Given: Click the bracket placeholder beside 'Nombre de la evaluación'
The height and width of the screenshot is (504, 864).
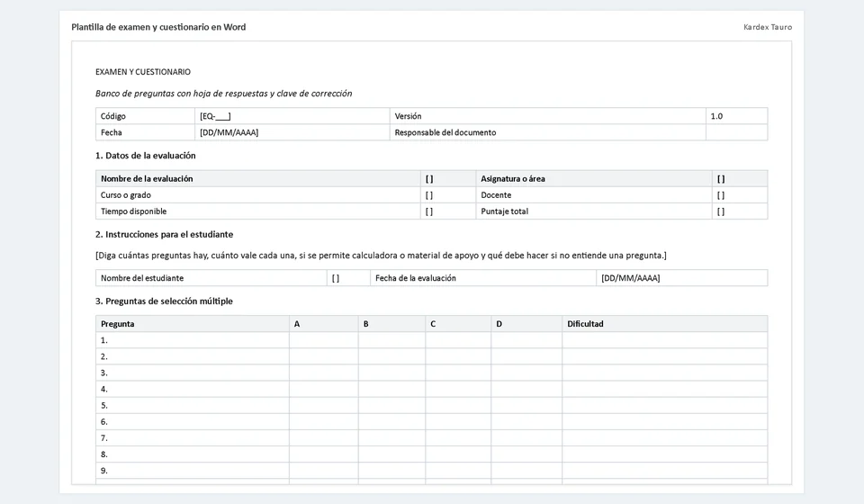Looking at the screenshot, I should pyautogui.click(x=448, y=178).
